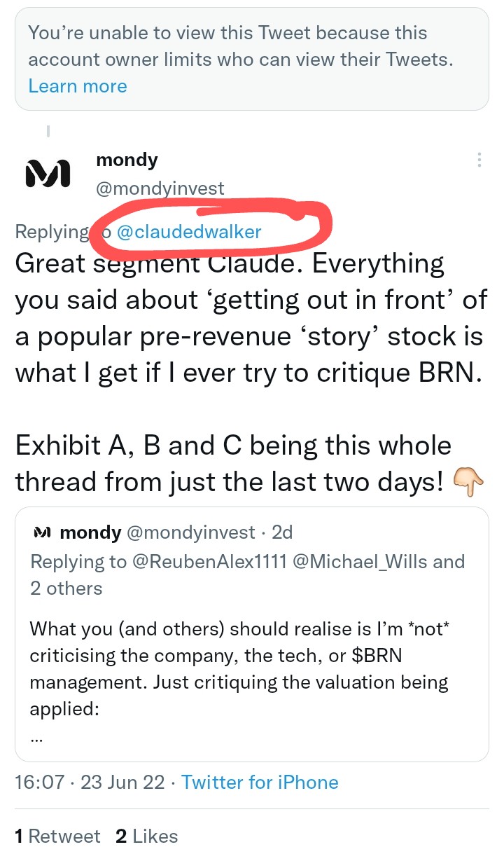Screen dimensions: 504x847
Task: Tap mondy's M logo profile avatar
Action: click(48, 174)
